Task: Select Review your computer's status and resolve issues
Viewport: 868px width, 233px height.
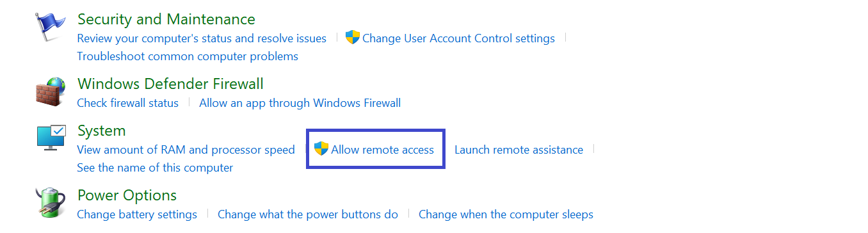Action: (x=202, y=38)
